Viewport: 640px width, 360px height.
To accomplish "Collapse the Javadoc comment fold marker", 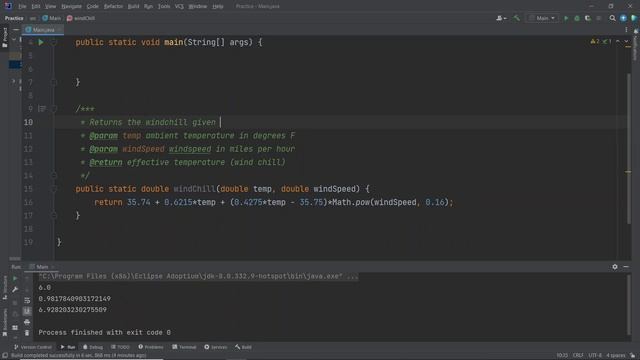I will coord(53,109).
